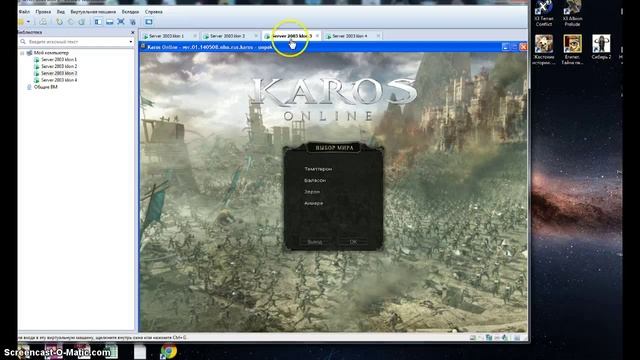Viewport: 640px width, 360px height.
Task: Open the Жестокие истории desktop shortcut
Action: (x=544, y=50)
